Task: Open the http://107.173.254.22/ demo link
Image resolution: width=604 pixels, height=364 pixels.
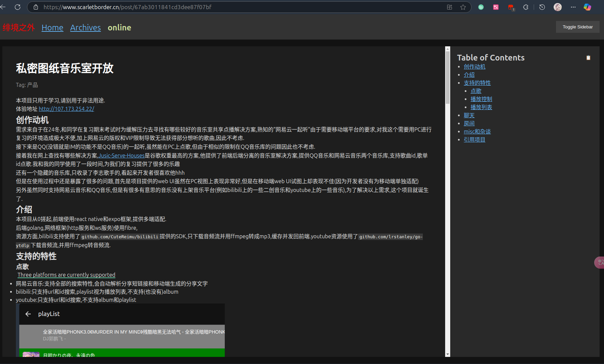Action: [66, 109]
